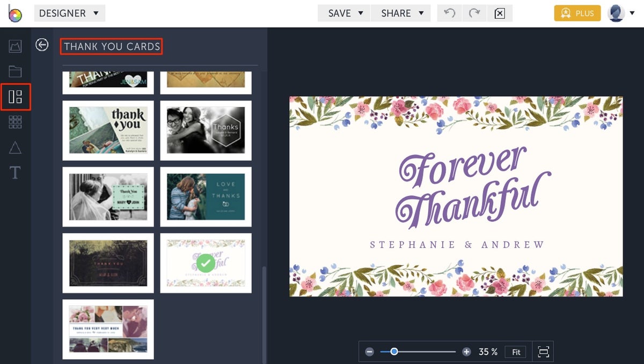Click the Fit zoom button
The image size is (644, 364).
(x=515, y=352)
